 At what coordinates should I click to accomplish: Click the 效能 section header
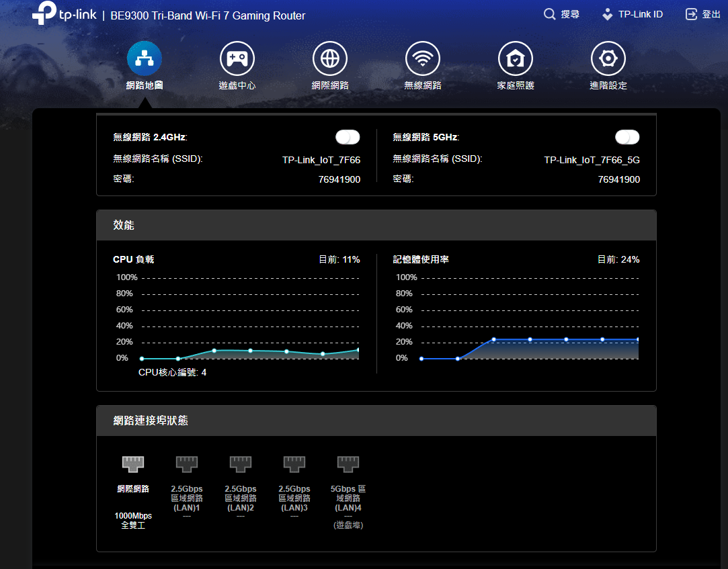coord(376,225)
